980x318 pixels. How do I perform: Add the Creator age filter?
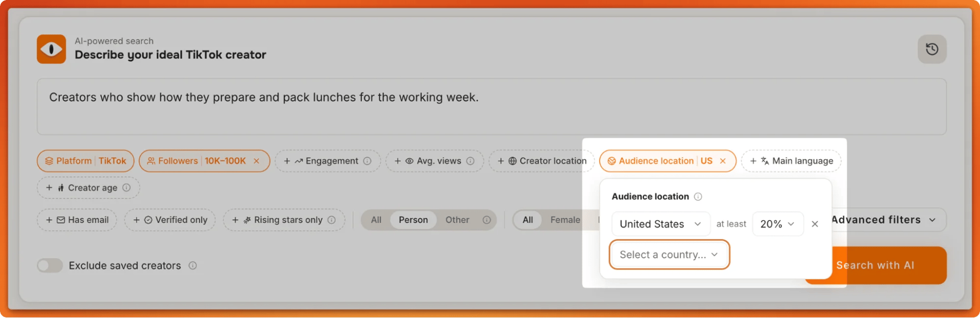coord(88,188)
